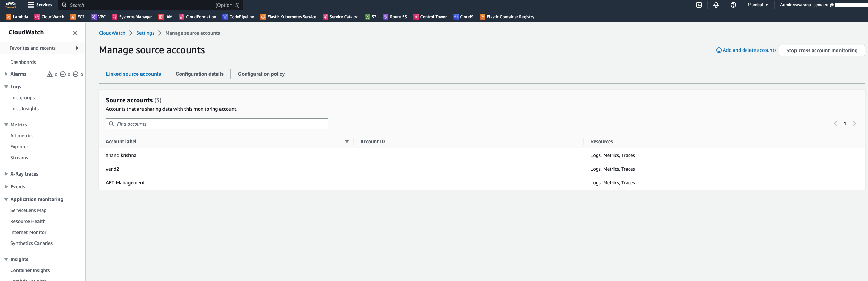Open All metrics in sidebar

tap(22, 136)
